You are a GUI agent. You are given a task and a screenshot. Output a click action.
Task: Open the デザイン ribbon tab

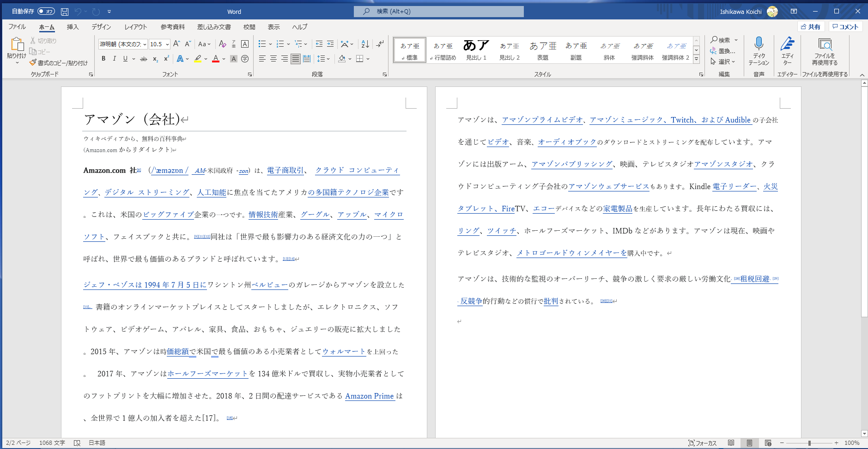click(101, 27)
